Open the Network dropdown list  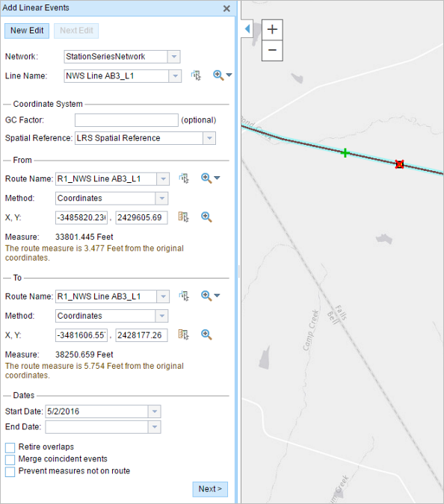(x=173, y=57)
